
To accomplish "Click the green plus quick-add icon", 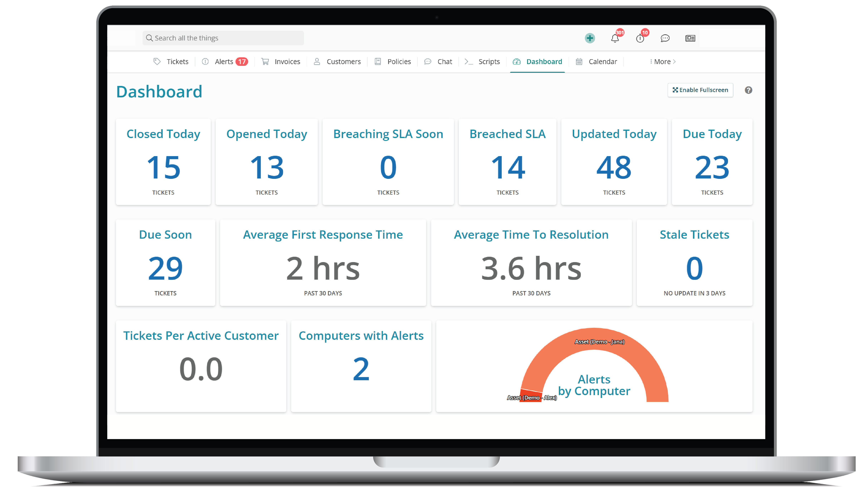I will [x=590, y=38].
